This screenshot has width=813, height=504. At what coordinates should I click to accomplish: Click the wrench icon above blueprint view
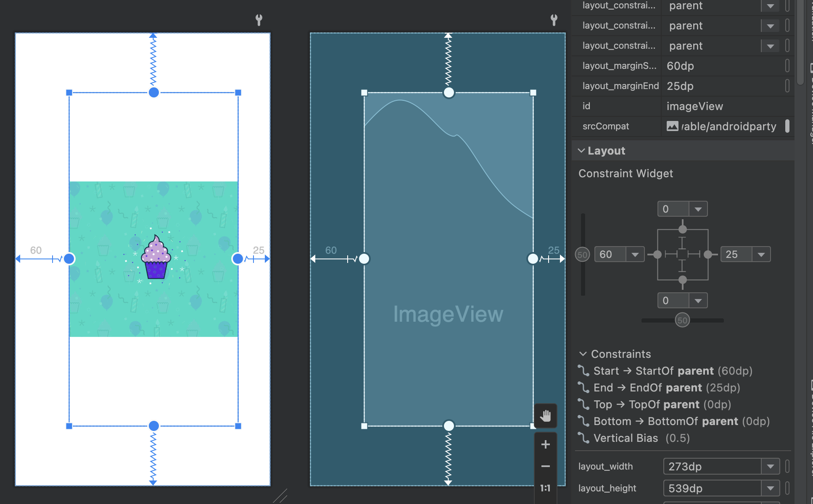pos(554,19)
